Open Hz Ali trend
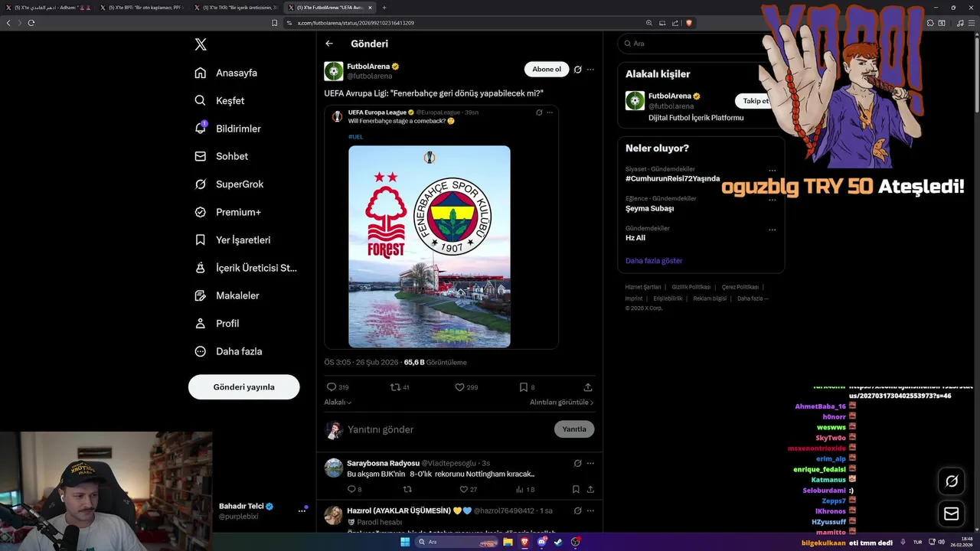 pyautogui.click(x=635, y=238)
